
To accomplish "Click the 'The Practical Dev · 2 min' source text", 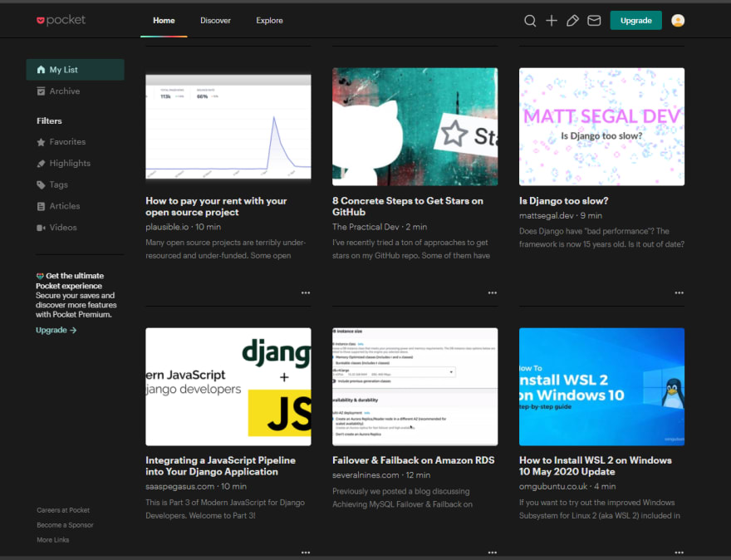I will [x=380, y=227].
